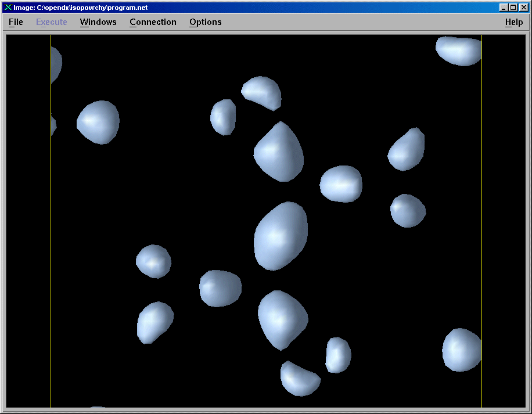Click the X application icon in title bar
The image size is (532, 414).
pos(8,8)
